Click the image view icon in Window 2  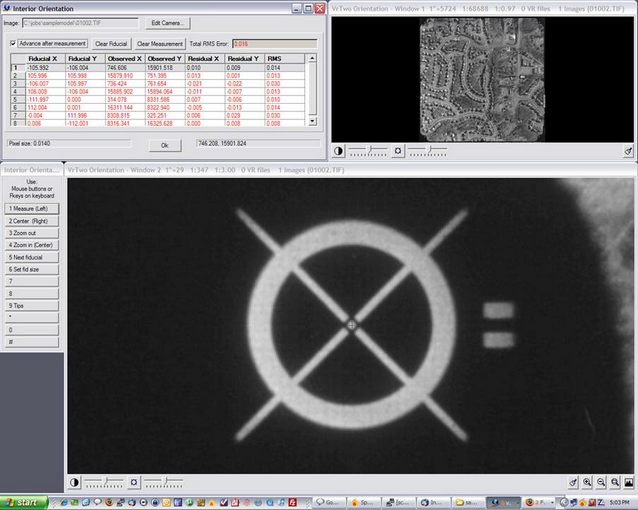click(629, 483)
